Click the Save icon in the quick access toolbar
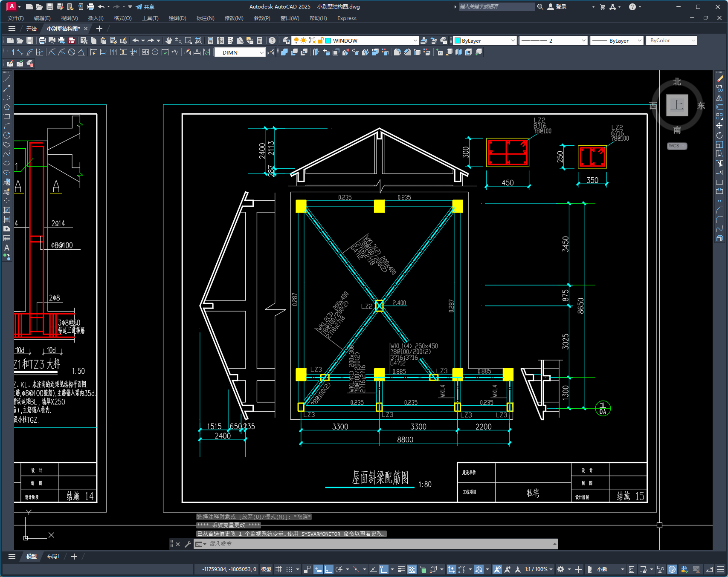Screen dimensions: 728x577 pos(49,7)
